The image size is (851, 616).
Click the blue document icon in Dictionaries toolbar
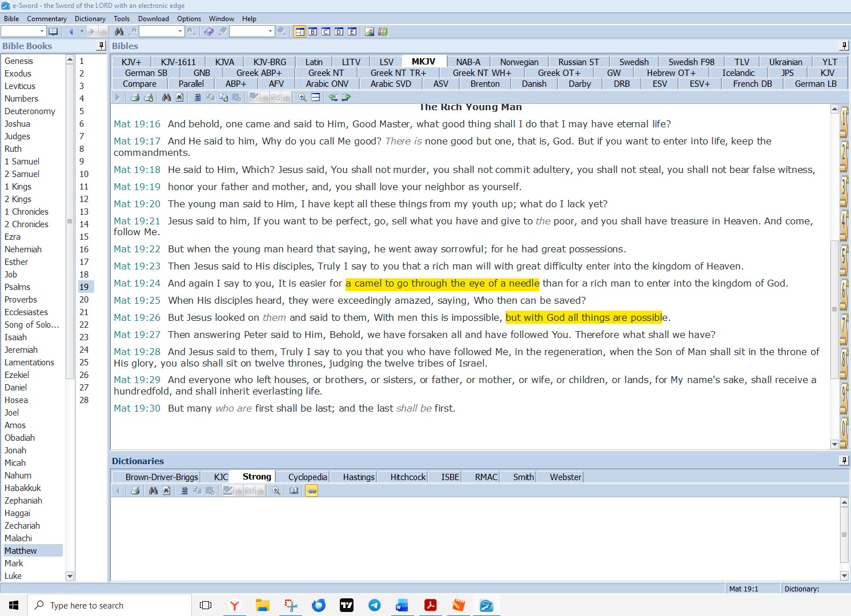(x=184, y=490)
